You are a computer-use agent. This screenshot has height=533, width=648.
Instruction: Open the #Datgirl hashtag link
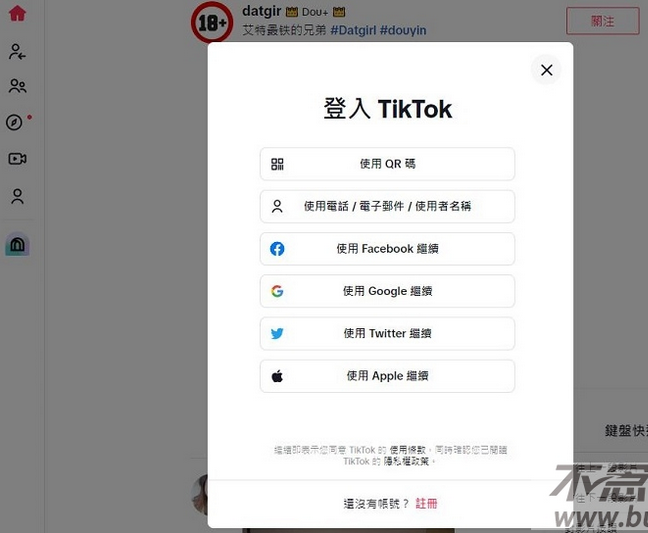353,30
